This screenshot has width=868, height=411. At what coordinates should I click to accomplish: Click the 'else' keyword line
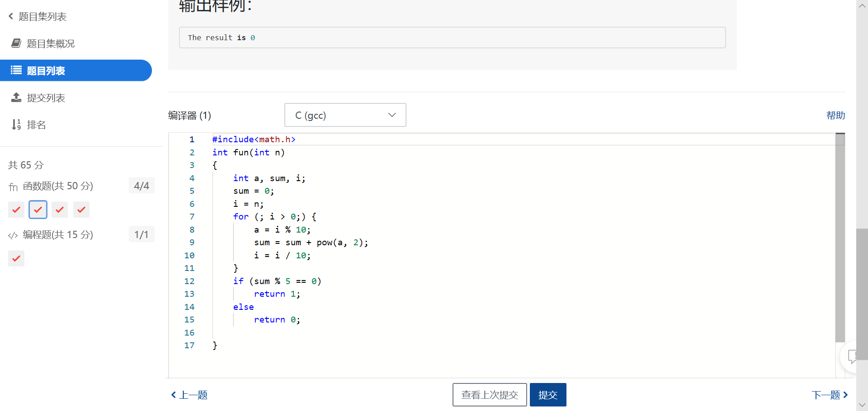pyautogui.click(x=243, y=307)
